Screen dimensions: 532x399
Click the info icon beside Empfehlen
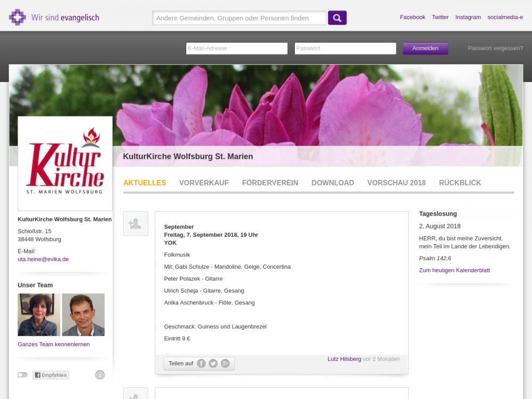pyautogui.click(x=100, y=375)
